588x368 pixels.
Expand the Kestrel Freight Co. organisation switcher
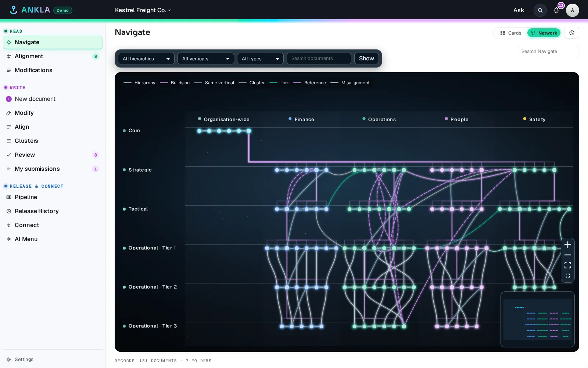tap(143, 10)
